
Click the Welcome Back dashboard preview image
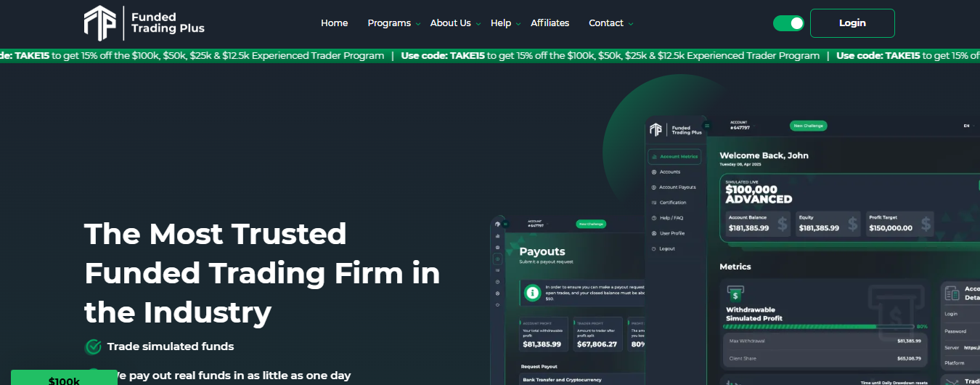[x=812, y=251]
